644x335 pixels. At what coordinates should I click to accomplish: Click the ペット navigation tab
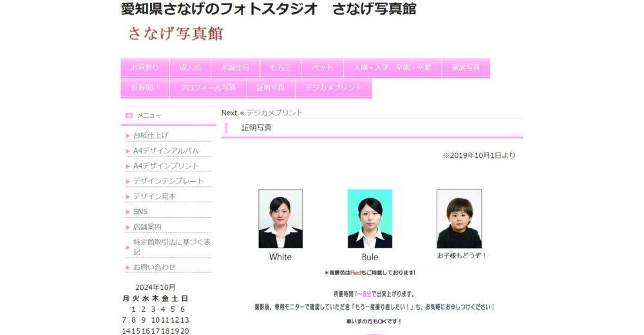click(x=322, y=68)
